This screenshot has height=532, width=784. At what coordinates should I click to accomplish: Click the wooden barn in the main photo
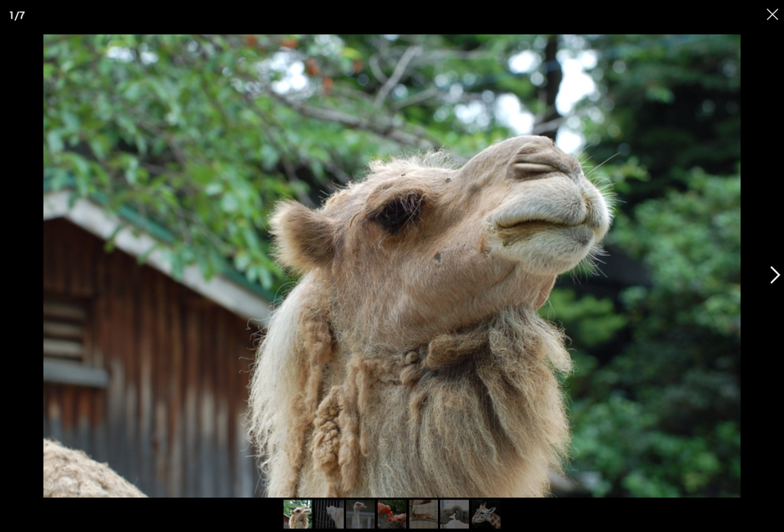(167, 375)
